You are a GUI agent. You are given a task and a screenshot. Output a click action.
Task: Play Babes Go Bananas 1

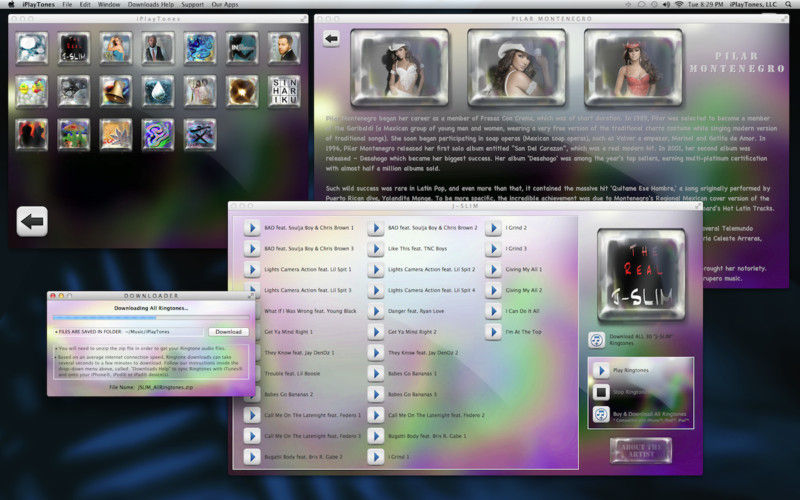376,373
